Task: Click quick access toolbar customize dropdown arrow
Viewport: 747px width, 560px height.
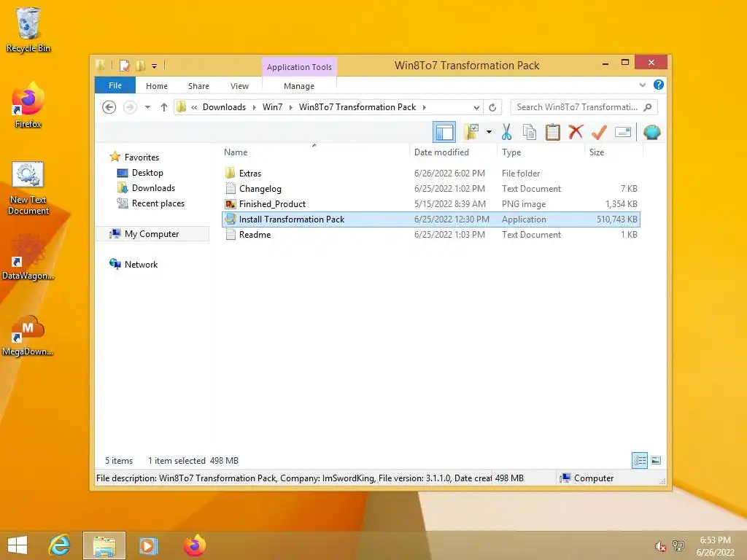Action: tap(155, 66)
